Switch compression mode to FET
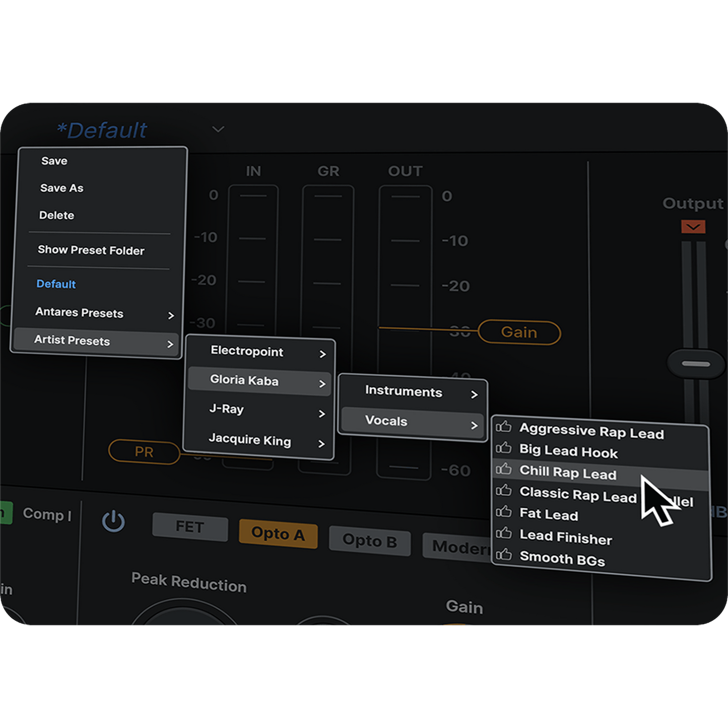This screenshot has height=728, width=728. click(190, 527)
